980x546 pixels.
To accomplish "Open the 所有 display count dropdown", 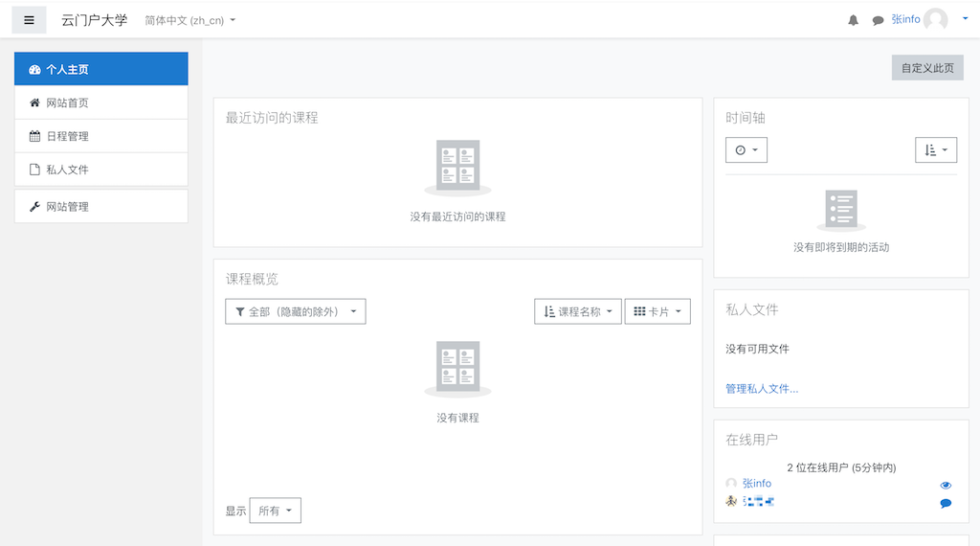I will tap(275, 511).
